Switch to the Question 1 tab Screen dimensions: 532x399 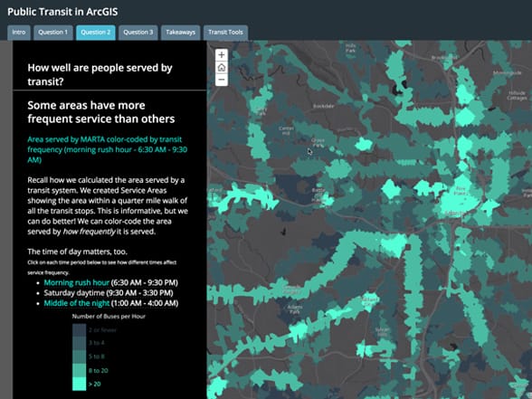52,33
